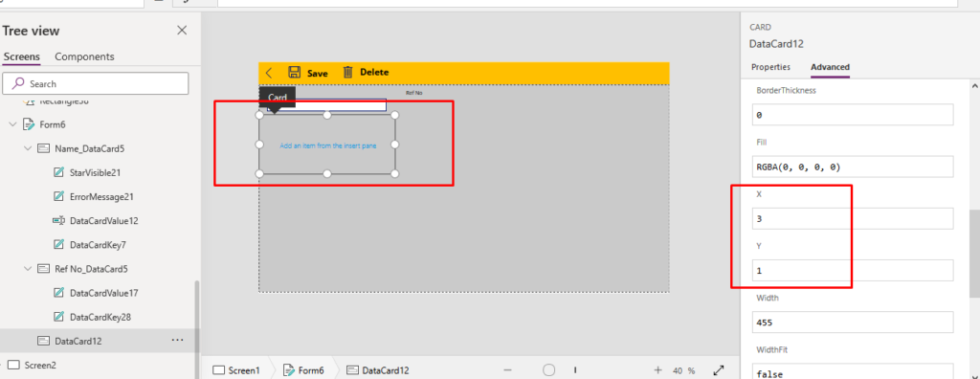Select Screen2 in tree view

(x=40, y=366)
